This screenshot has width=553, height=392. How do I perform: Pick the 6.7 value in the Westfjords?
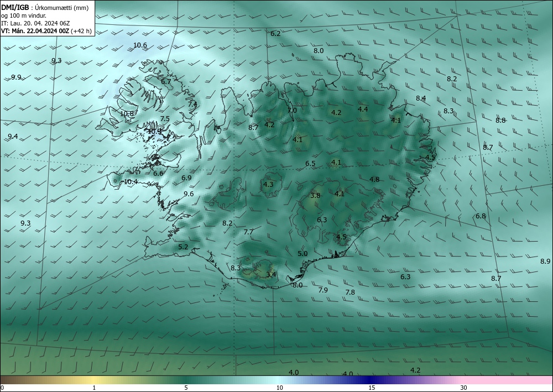(166, 81)
